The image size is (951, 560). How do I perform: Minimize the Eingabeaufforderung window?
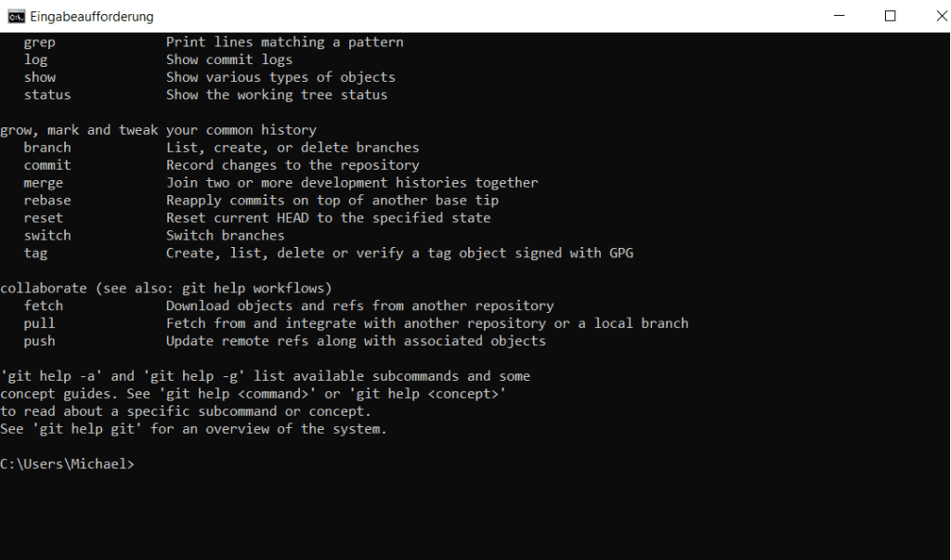pyautogui.click(x=840, y=16)
